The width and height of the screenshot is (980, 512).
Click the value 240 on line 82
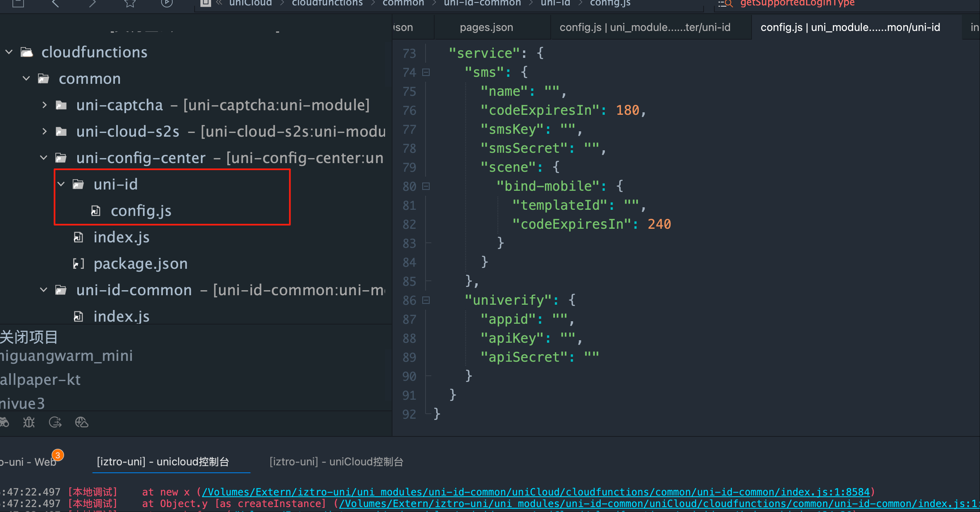[659, 224]
